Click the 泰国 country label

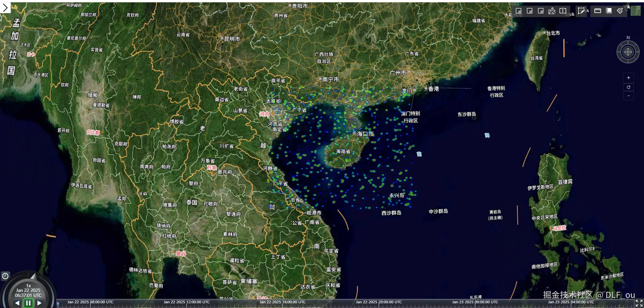(192, 203)
